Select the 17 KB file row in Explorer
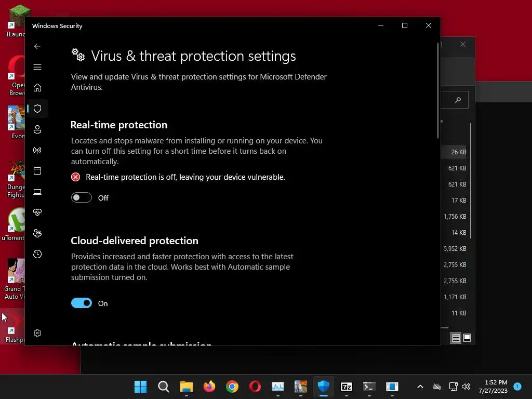 tap(455, 201)
